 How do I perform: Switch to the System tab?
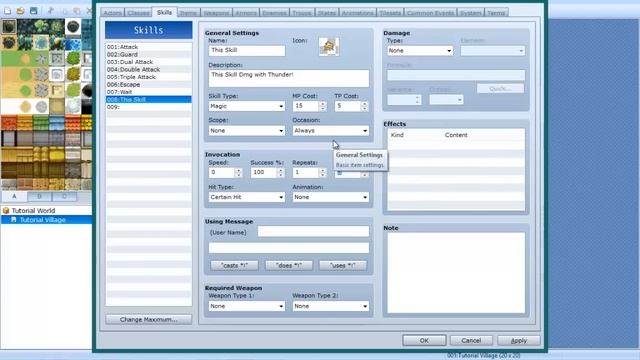click(x=470, y=13)
